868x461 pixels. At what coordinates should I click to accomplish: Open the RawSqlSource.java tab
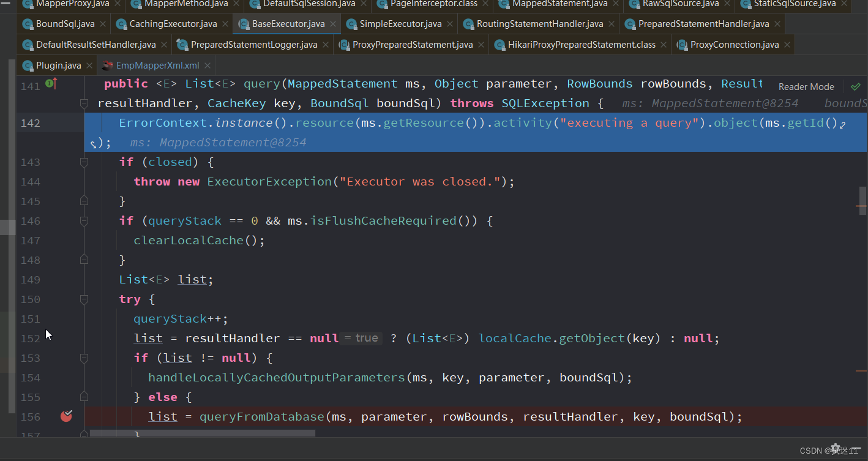point(681,4)
